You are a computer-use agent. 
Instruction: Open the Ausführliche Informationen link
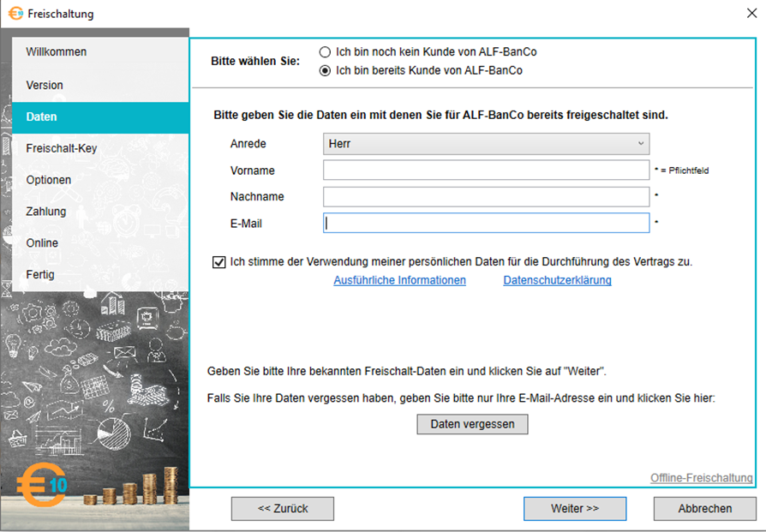(399, 280)
